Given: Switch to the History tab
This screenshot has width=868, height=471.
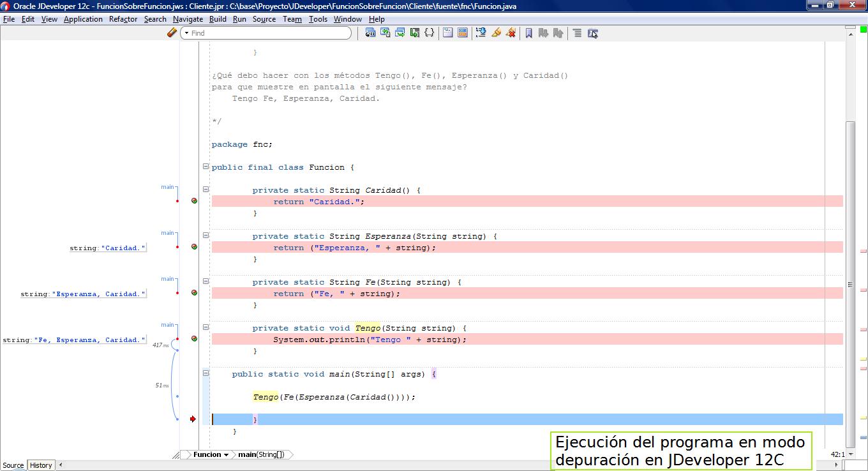Looking at the screenshot, I should 40,465.
